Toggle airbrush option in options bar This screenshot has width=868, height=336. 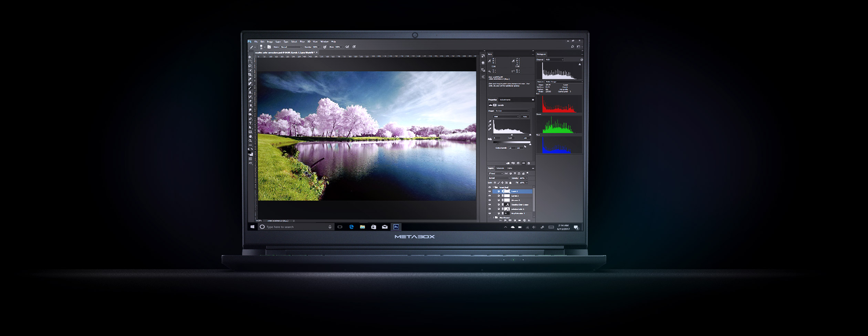(347, 47)
